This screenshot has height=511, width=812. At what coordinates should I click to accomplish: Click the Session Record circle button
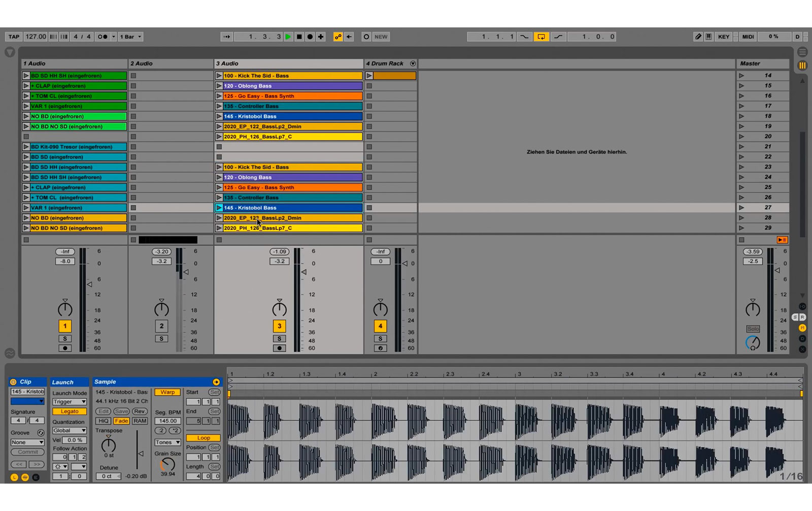tap(366, 37)
